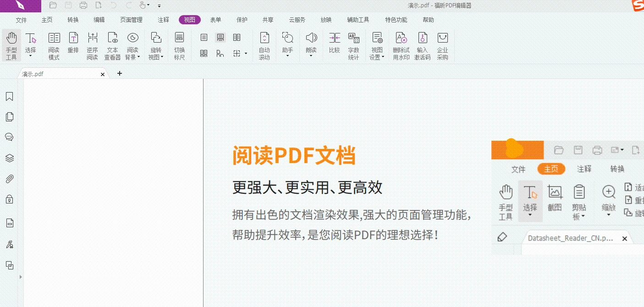Enable separate cover page in facing mode
Image resolution: width=644 pixels, height=307 pixels.
(x=220, y=54)
